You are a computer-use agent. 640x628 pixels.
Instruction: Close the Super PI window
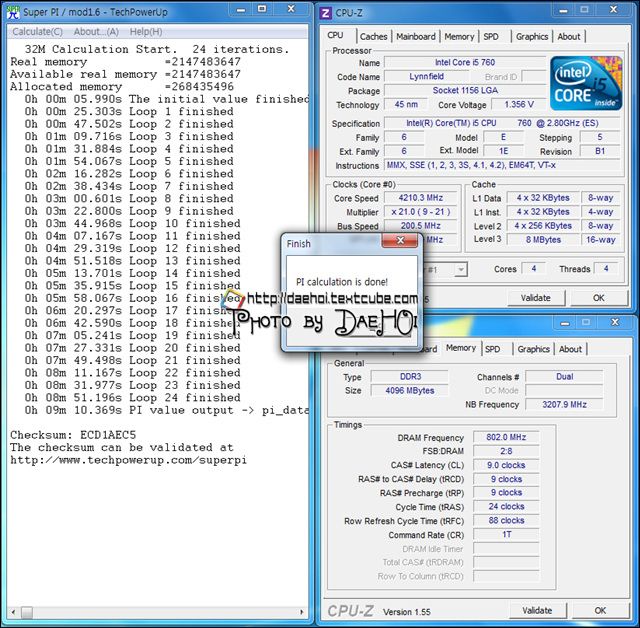[x=291, y=10]
